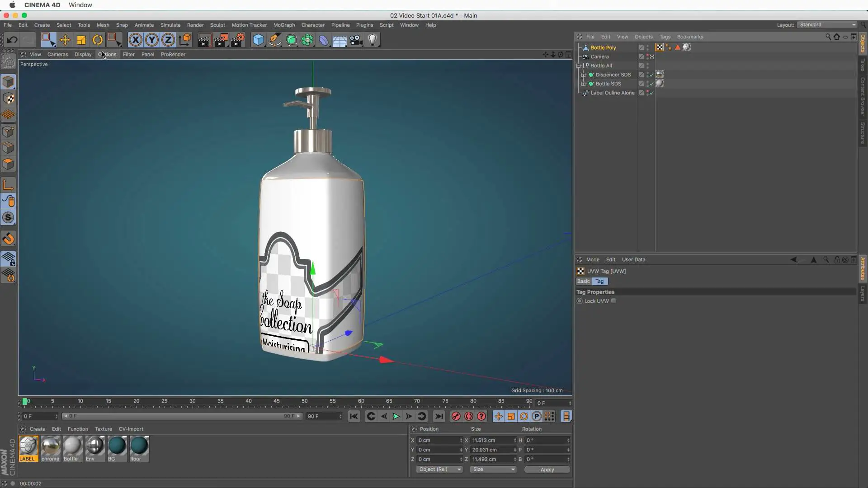
Task: Toggle Dispencer SDS enable checkmark
Action: [x=652, y=75]
